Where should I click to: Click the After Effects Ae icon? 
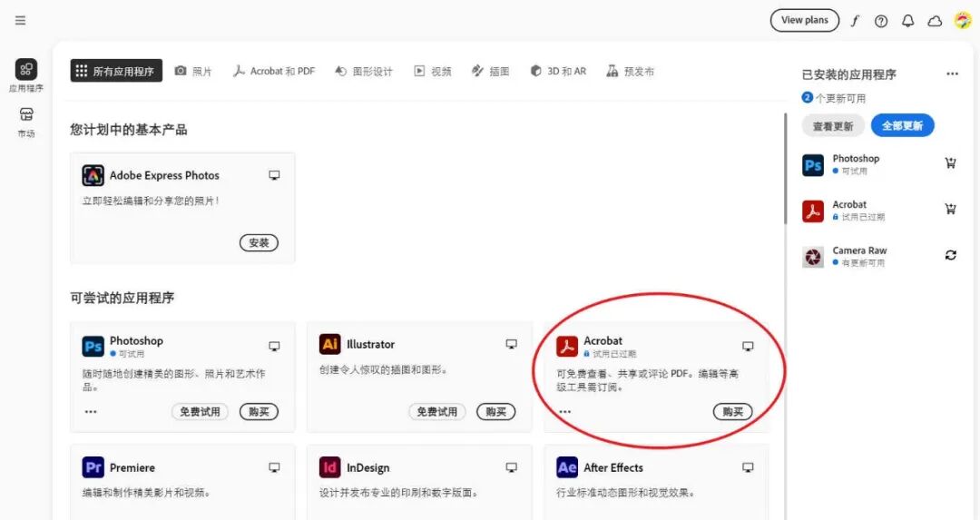pos(567,467)
